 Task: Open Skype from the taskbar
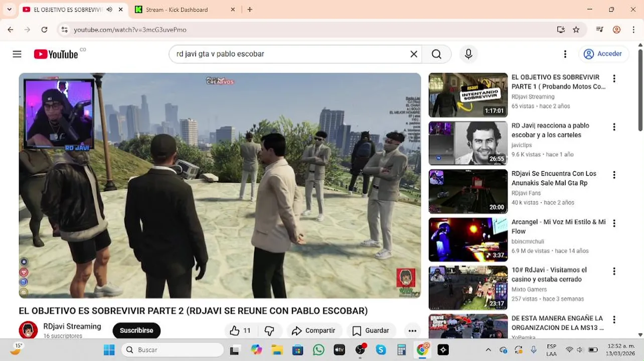click(x=381, y=349)
